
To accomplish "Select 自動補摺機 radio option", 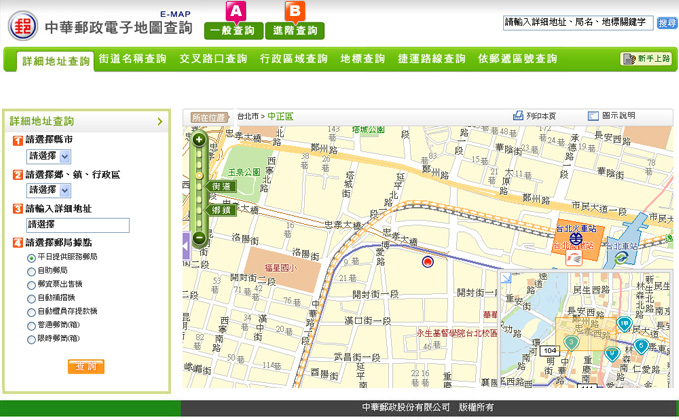I will (31, 299).
